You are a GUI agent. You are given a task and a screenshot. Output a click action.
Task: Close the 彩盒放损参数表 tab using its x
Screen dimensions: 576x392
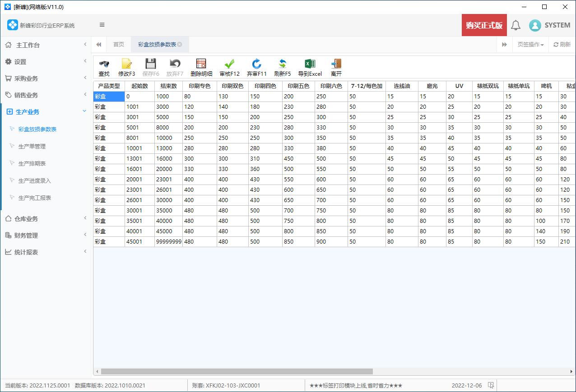click(180, 44)
